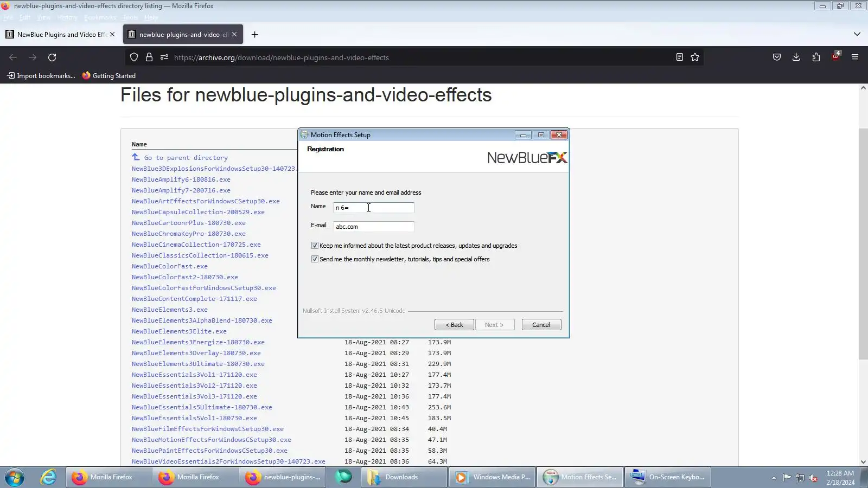Viewport: 868px width, 488px height.
Task: Uncheck Send me the monthly newsletter
Action: (x=315, y=259)
